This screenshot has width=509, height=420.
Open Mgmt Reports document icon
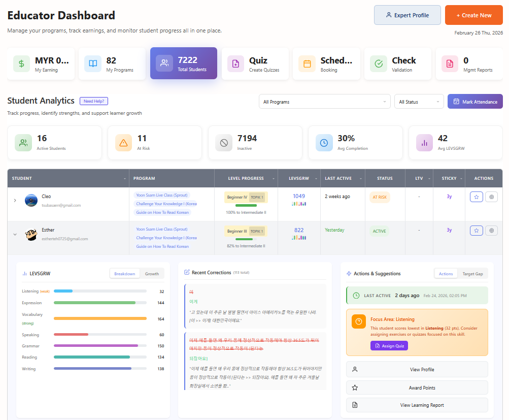(450, 64)
